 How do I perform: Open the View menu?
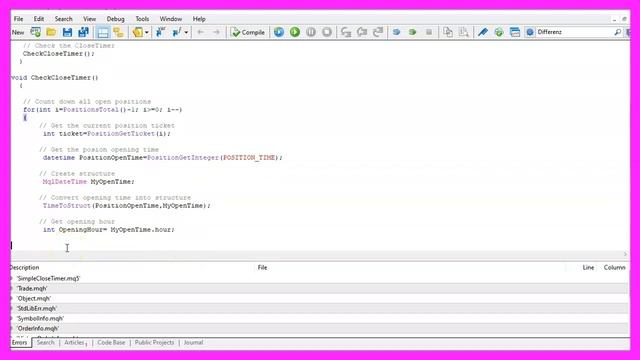pos(89,19)
